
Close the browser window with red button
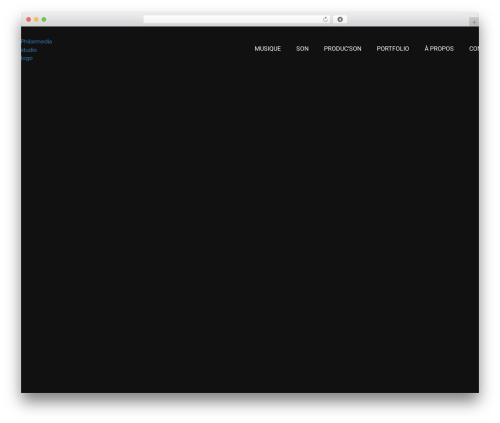(29, 19)
